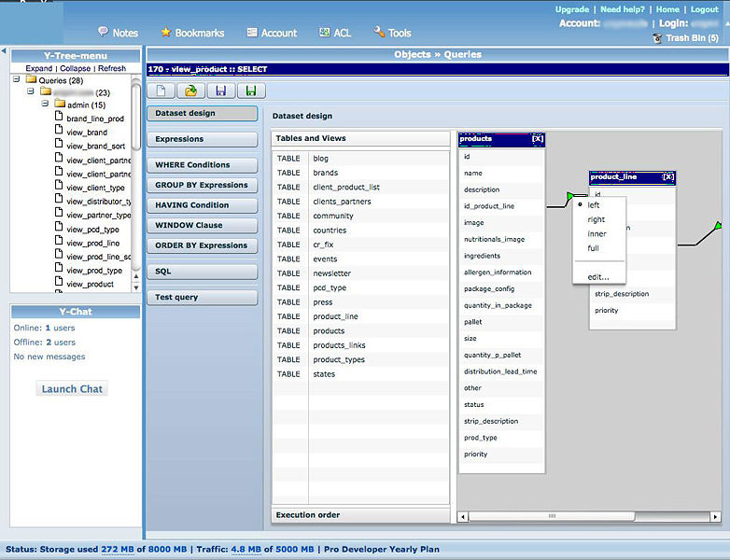Viewport: 730px width, 560px height.
Task: Choose the inner join type
Action: click(x=597, y=234)
